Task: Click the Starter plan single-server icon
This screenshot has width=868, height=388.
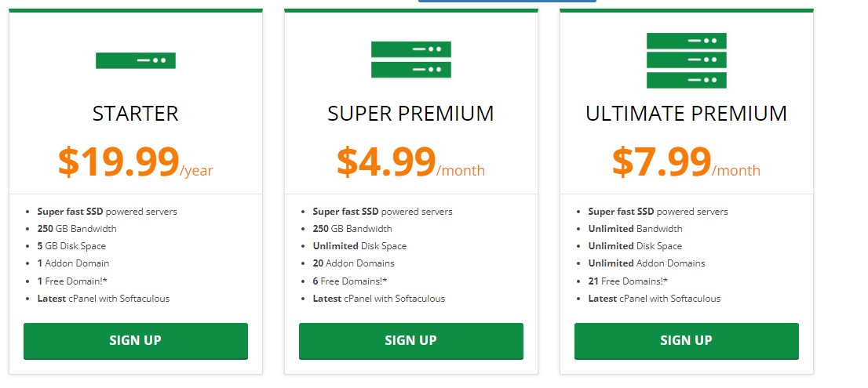Action: [136, 60]
